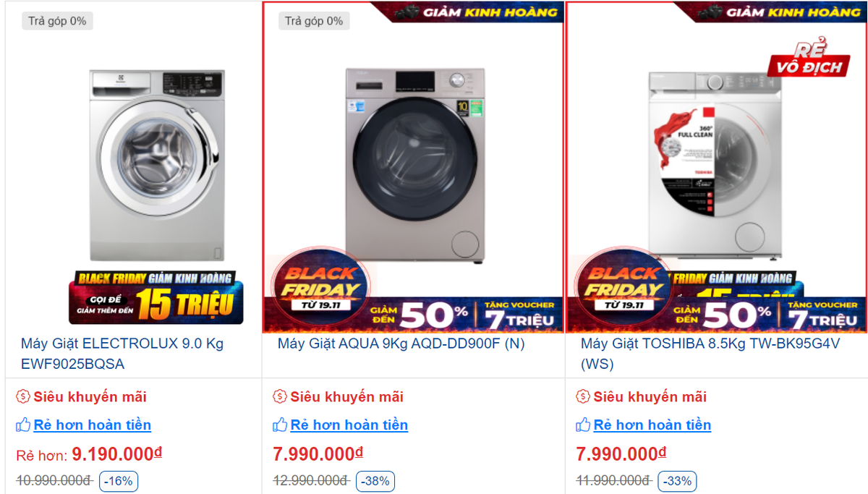Open Rẻ hơn hoàn tiền link for Toshiba
Screen dimensions: 868x494
tap(652, 425)
